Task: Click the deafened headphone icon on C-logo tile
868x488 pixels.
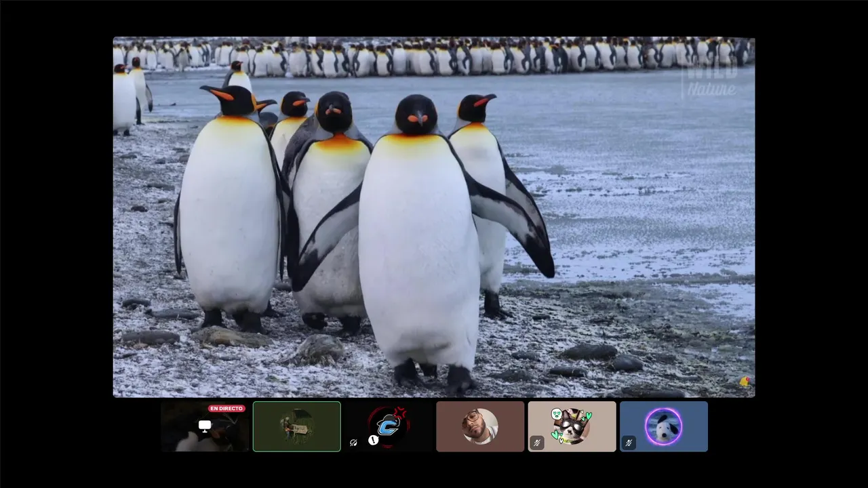Action: pos(353,443)
